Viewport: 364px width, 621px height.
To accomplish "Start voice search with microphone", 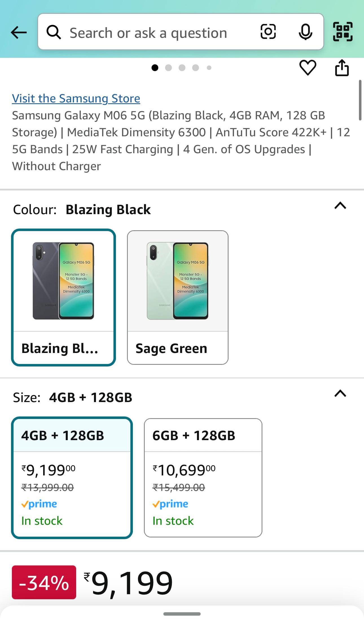I will (305, 32).
